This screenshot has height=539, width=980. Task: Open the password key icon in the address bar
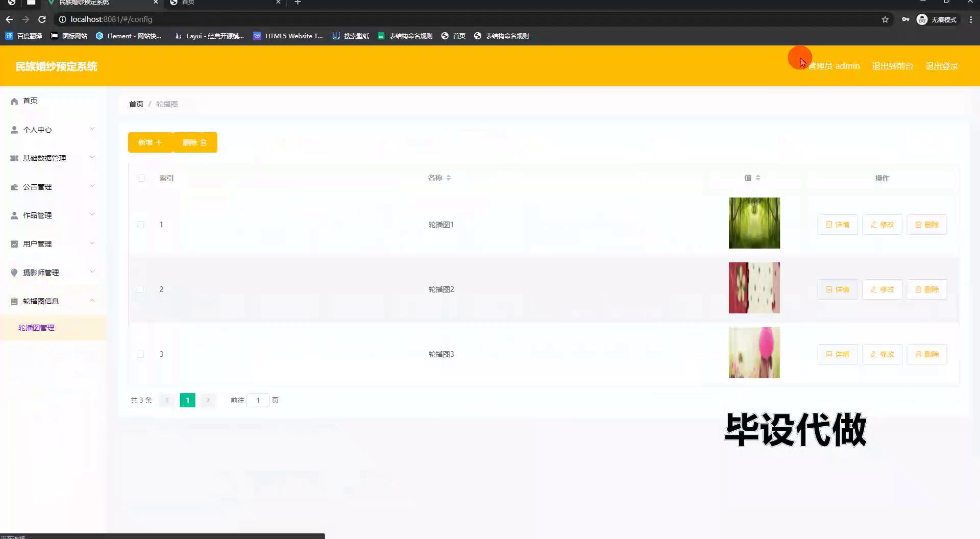[905, 19]
